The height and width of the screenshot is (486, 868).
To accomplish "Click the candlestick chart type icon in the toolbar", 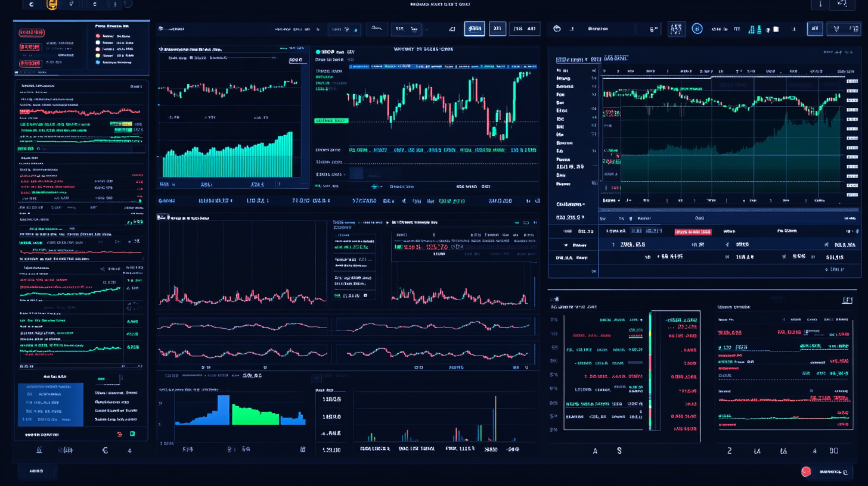I will point(676,28).
